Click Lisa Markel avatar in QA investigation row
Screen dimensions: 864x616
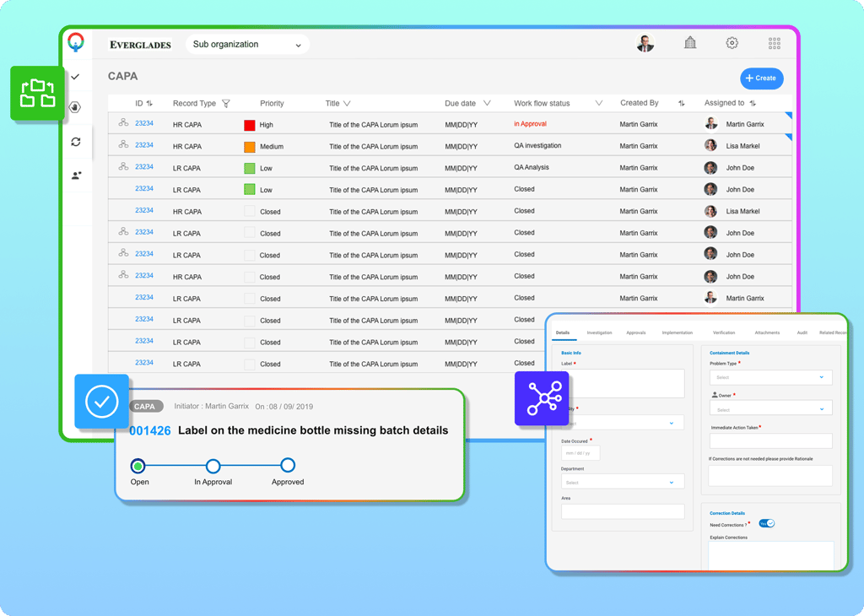click(x=710, y=145)
